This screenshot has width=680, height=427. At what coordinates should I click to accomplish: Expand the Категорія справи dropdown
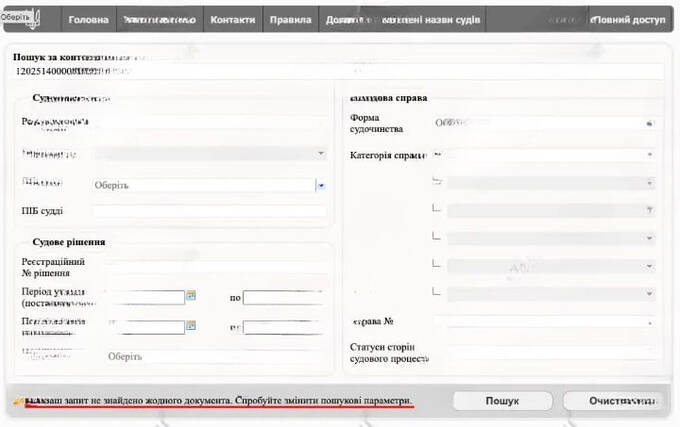(x=545, y=155)
